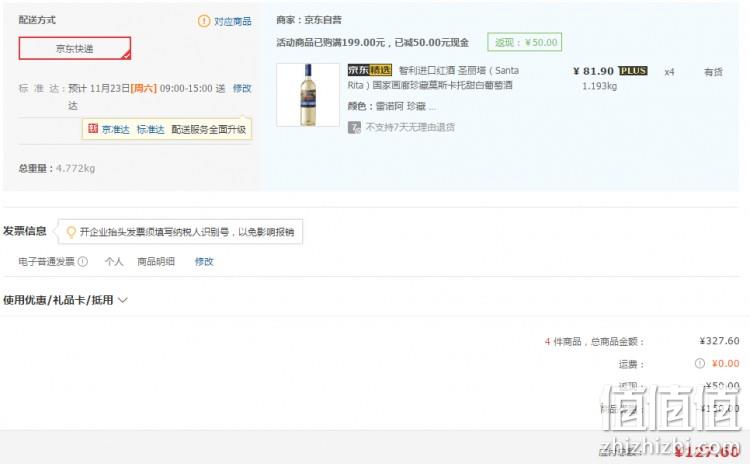This screenshot has width=750, height=464.
Task: Click the ¥ 81.90 unit price
Action: click(594, 71)
